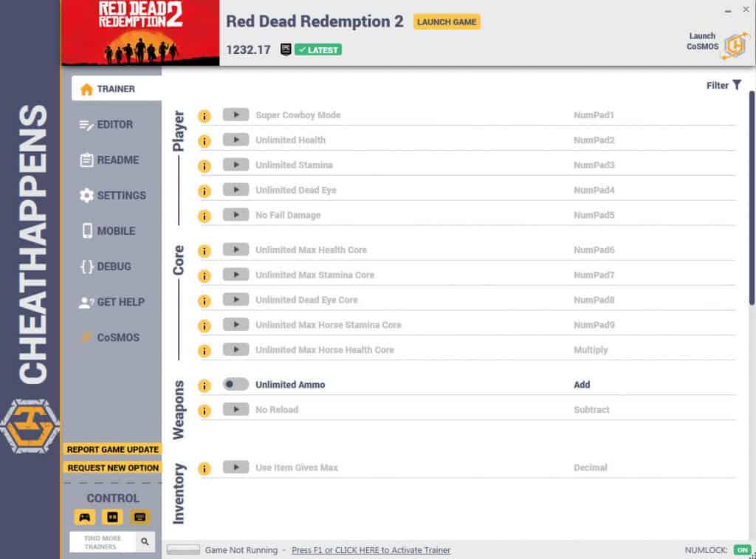756x559 pixels.
Task: Turn on the No Reload switch
Action: [x=237, y=409]
